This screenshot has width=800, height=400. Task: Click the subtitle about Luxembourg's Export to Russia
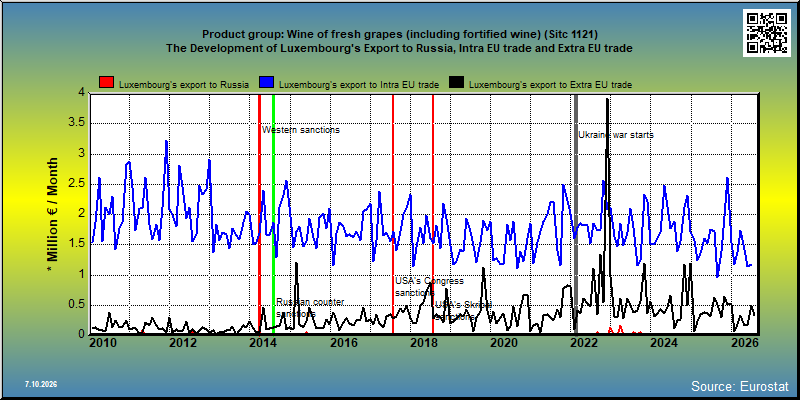pos(400,48)
